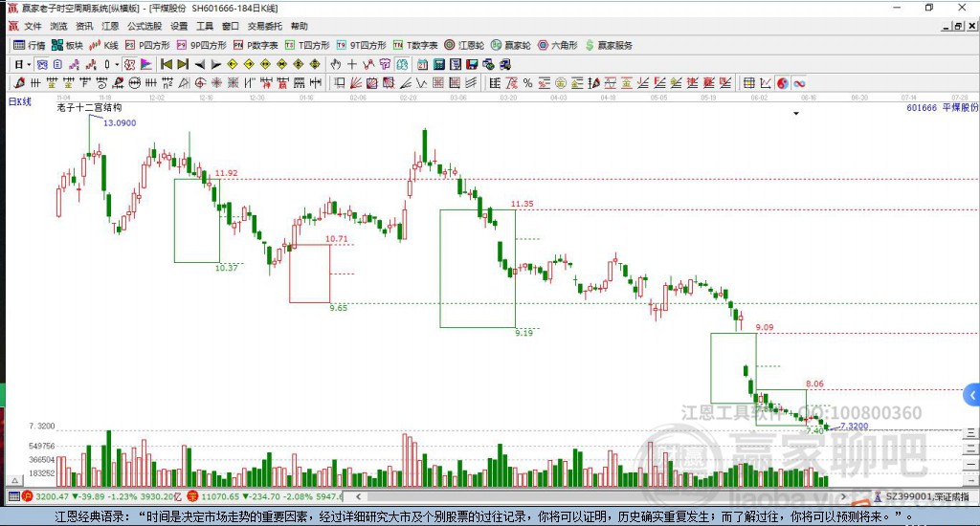This screenshot has height=526, width=980.
Task: Open the 江恩 menu
Action: coord(110,26)
